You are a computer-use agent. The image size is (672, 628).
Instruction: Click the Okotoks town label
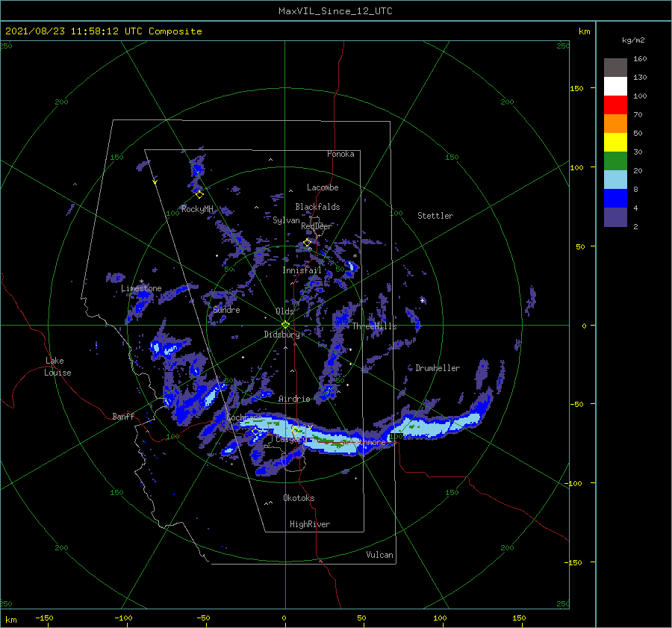299,497
